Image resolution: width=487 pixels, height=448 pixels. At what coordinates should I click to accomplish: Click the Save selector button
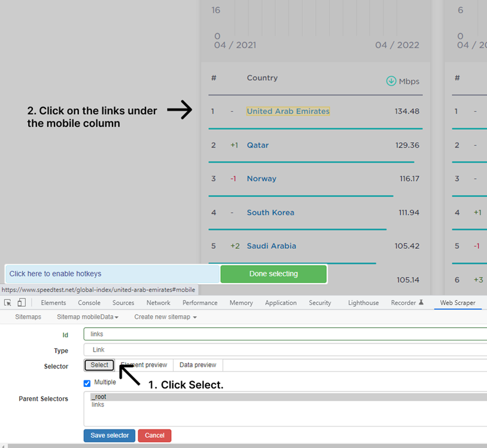pyautogui.click(x=109, y=435)
